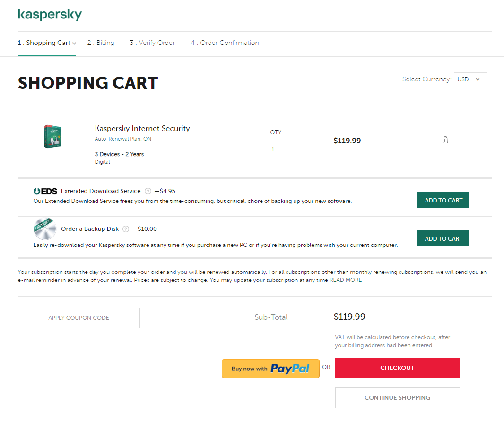This screenshot has width=504, height=422.
Task: Click the Kaspersky Internet Security box image
Action: coord(52,136)
